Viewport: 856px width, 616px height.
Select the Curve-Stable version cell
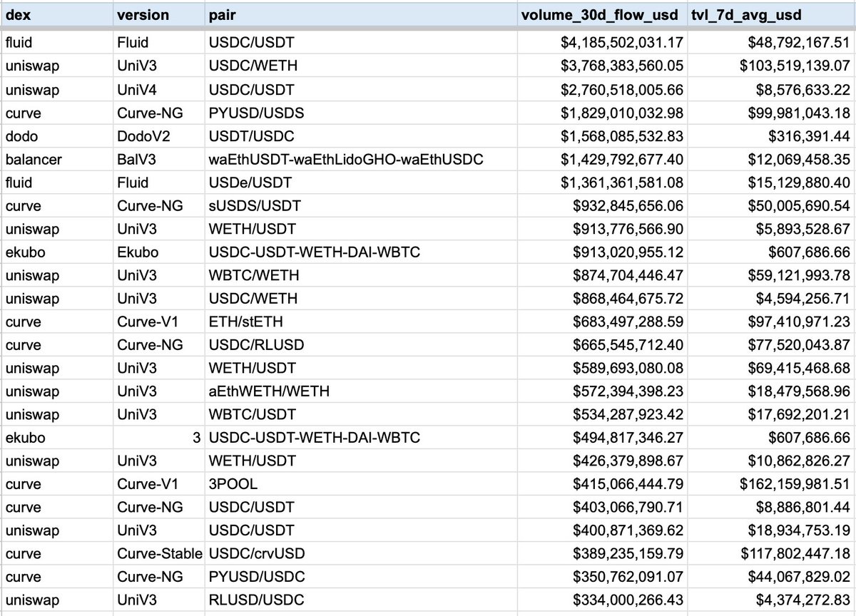(x=159, y=553)
